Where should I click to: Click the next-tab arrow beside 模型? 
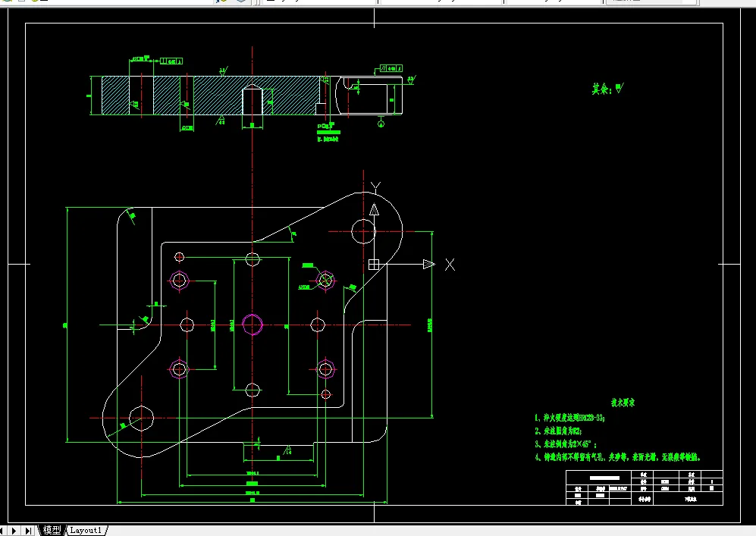pyautogui.click(x=14, y=531)
